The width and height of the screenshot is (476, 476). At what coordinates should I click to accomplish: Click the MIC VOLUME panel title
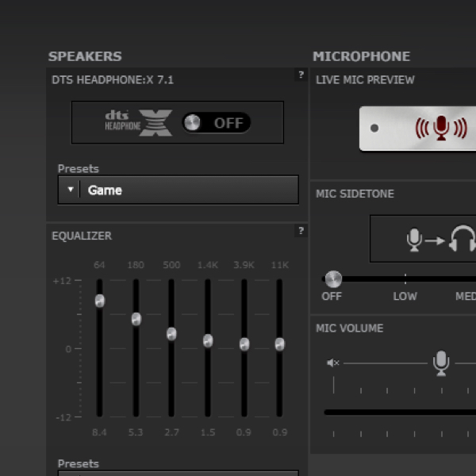(349, 328)
